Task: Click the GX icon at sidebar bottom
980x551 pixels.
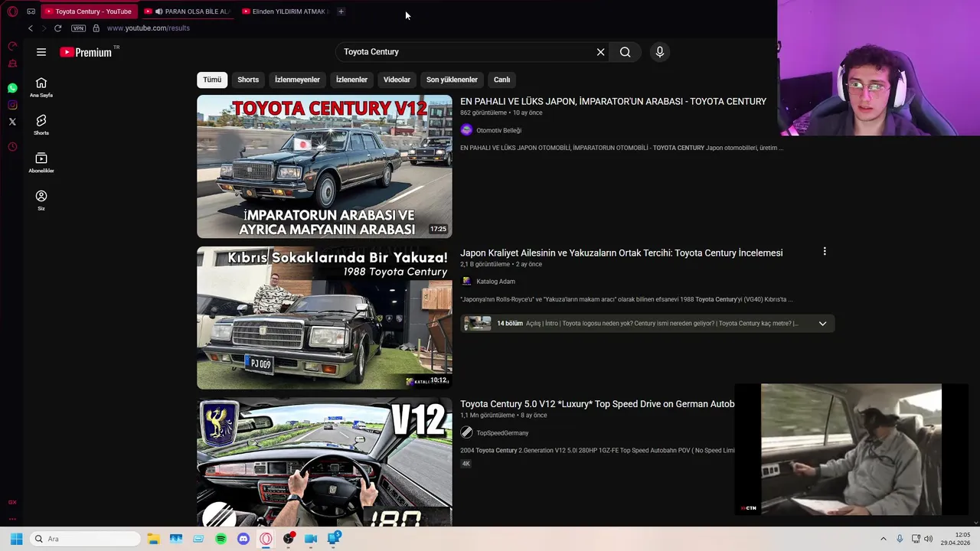Action: 12,502
